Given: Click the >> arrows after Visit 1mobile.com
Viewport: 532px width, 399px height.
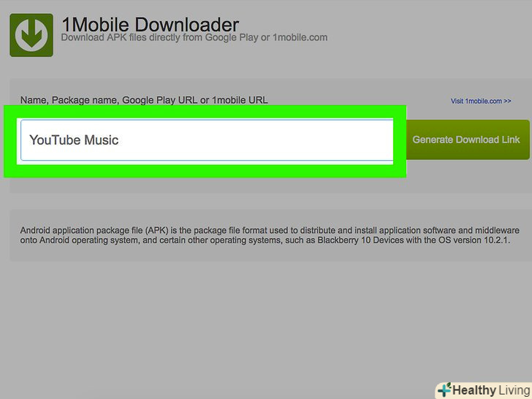Looking at the screenshot, I should coord(507,101).
